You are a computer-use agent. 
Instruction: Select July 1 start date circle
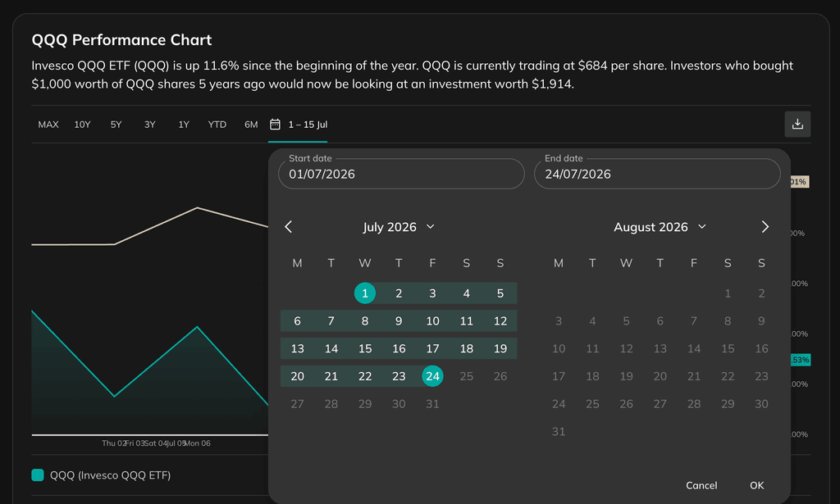click(x=365, y=293)
